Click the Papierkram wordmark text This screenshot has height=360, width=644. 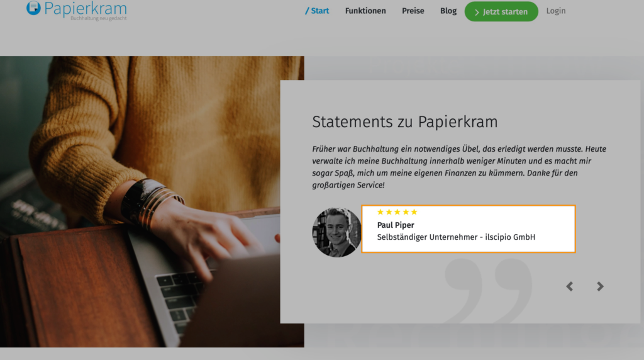[86, 8]
